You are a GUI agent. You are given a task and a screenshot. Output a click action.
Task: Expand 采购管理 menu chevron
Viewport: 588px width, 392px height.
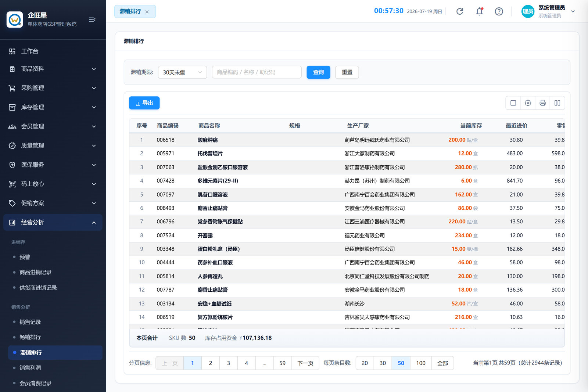click(94, 88)
